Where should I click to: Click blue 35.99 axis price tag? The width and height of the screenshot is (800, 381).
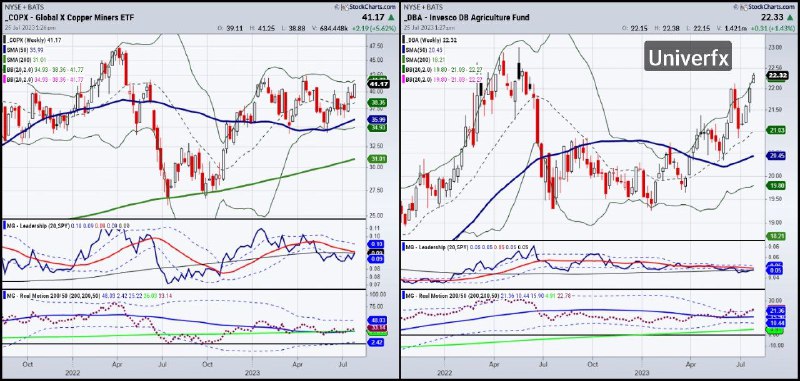376,120
